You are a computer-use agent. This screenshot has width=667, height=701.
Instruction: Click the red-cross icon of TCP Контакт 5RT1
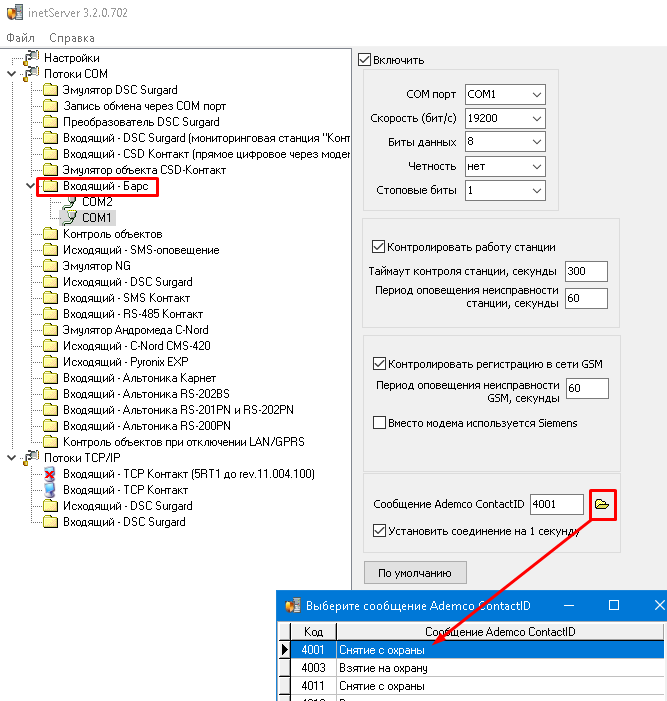pyautogui.click(x=50, y=473)
